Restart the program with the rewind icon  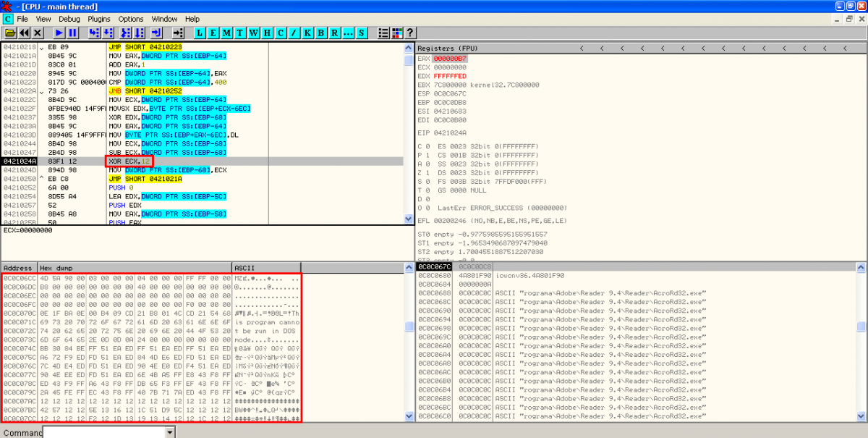pyautogui.click(x=24, y=33)
